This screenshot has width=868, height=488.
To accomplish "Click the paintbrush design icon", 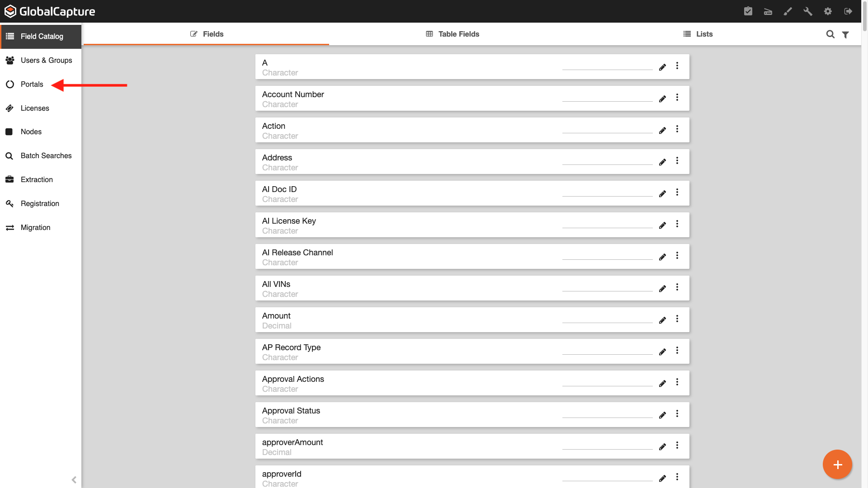I will [x=788, y=11].
